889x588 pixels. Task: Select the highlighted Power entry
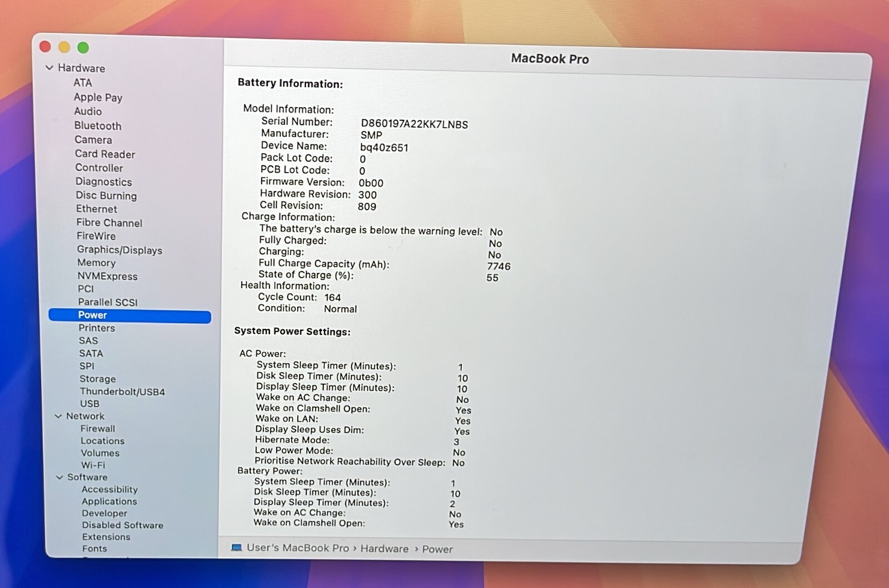click(x=130, y=315)
